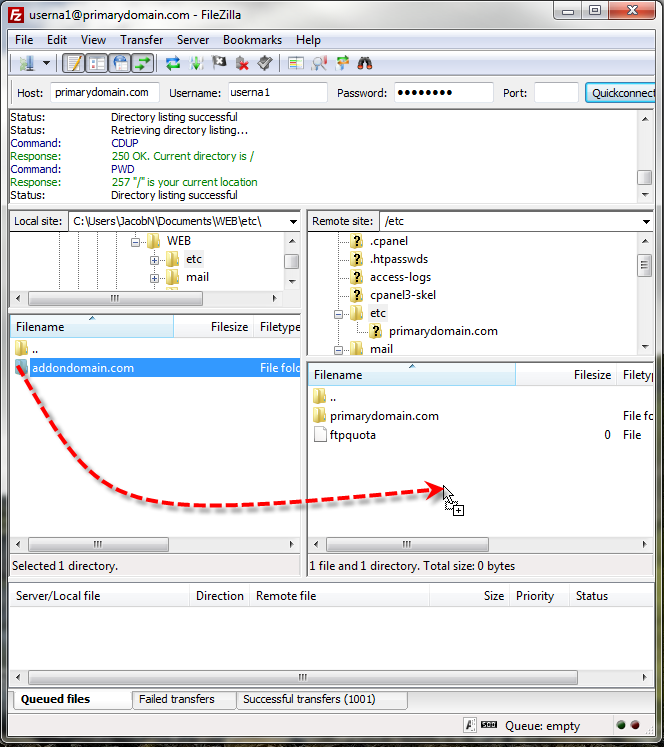Click the binoculars file search icon
This screenshot has height=747, width=664.
point(365,63)
